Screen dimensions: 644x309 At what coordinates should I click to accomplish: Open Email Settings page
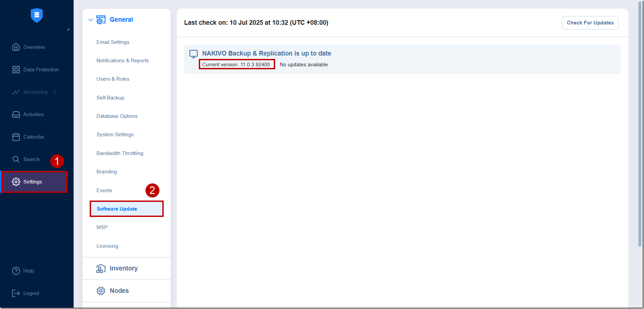113,42
